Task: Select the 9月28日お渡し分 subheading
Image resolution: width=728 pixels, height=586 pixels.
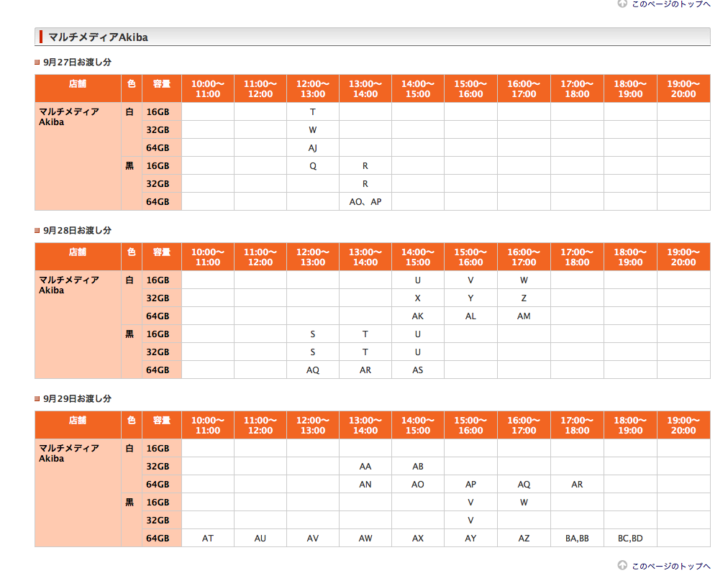Action: pyautogui.click(x=77, y=230)
